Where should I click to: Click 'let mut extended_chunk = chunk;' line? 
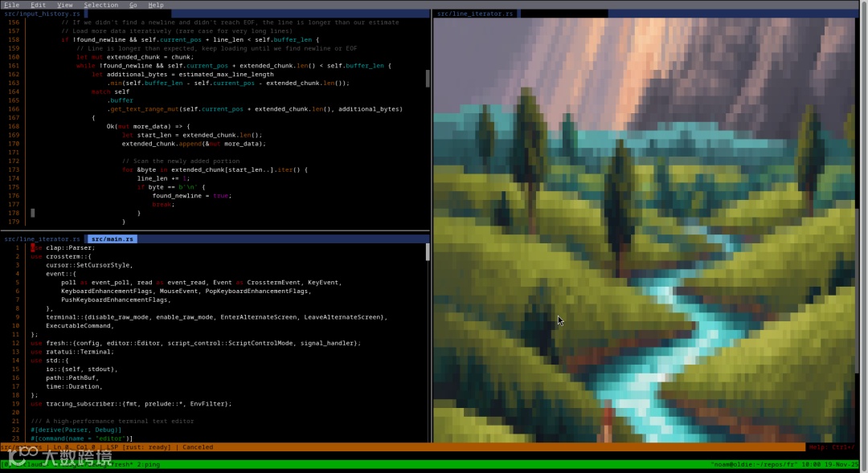135,57
